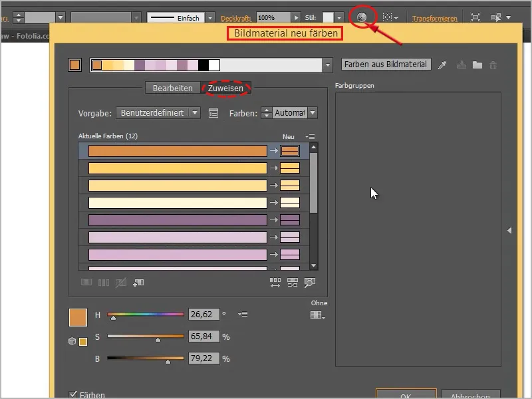Randomly change saturation and brightness icon

293,282
